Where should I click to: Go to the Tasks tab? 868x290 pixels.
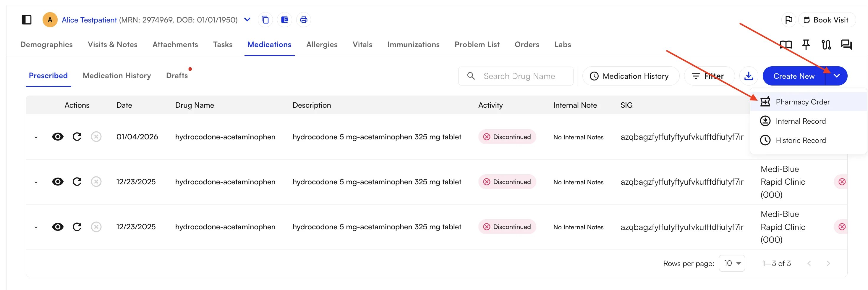(x=223, y=44)
